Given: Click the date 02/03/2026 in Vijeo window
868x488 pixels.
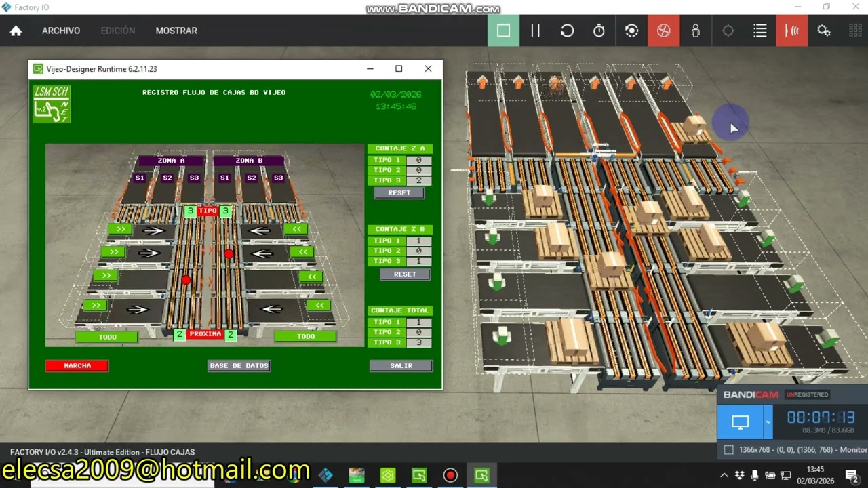Looking at the screenshot, I should click(396, 95).
